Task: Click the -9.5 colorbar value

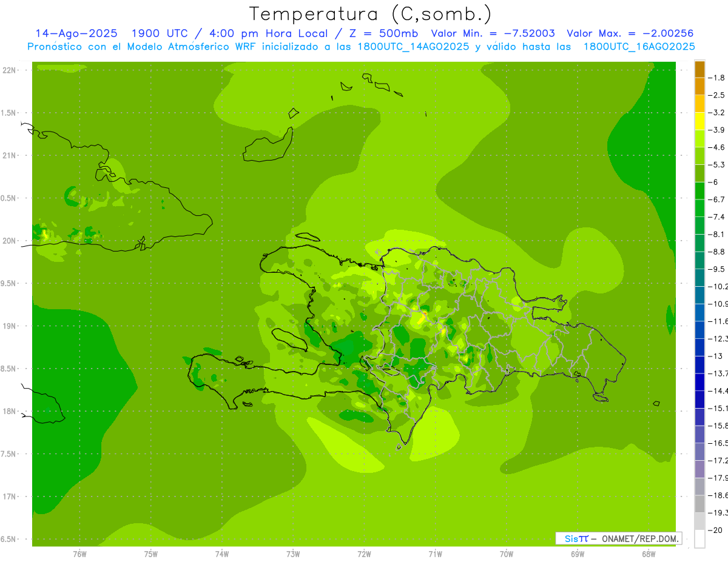Action: click(x=718, y=269)
